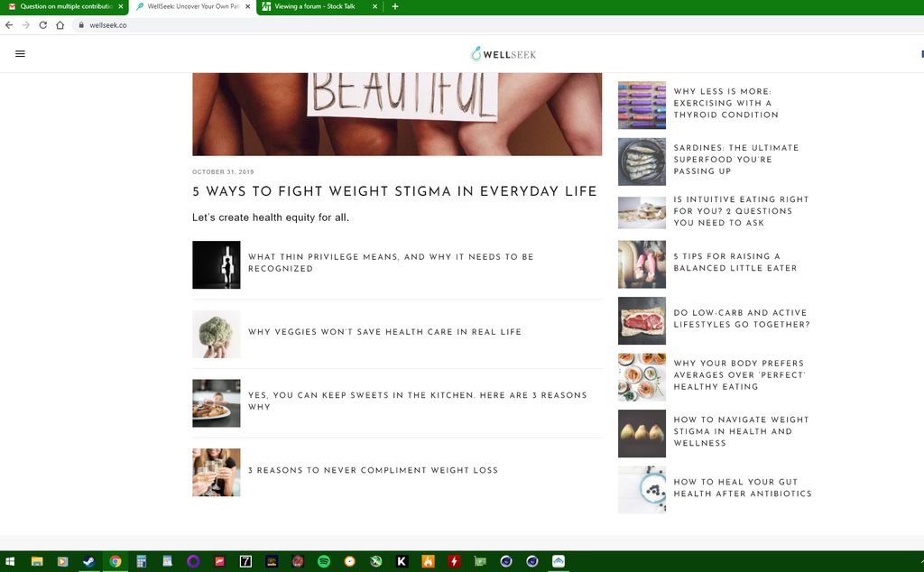Open Is Intuitive Eating Right For You

coord(741,211)
